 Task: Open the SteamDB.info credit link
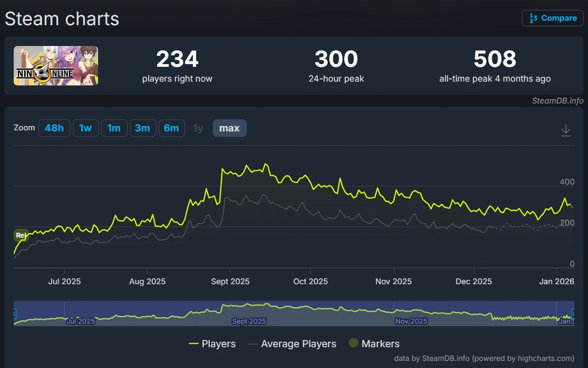[x=558, y=101]
